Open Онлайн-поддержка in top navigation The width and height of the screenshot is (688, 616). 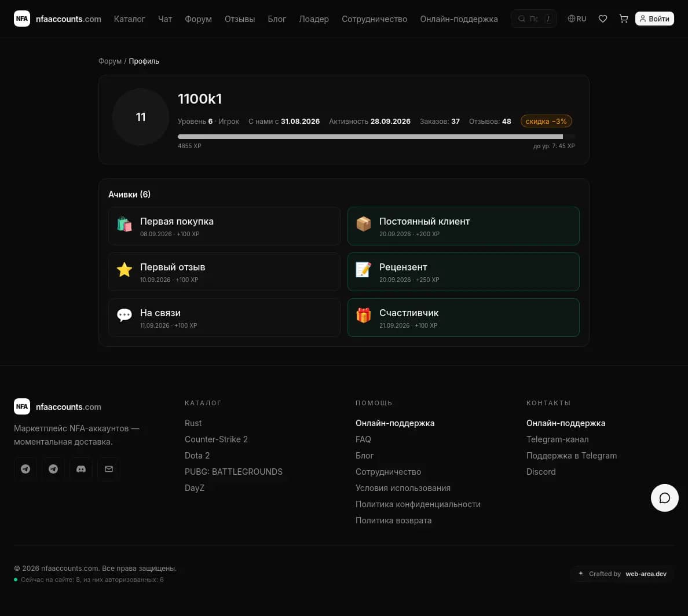click(459, 19)
